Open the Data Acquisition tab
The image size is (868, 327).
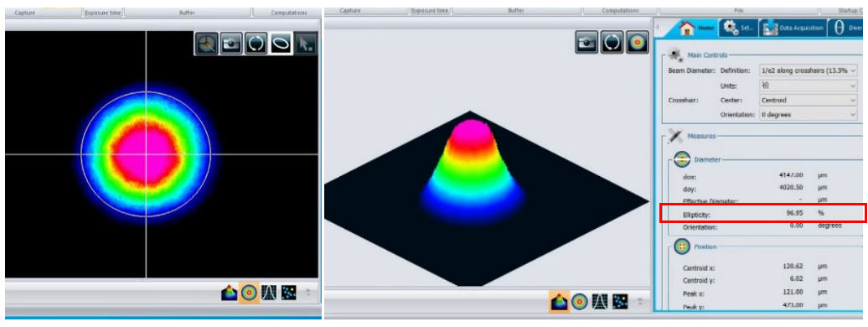point(793,28)
